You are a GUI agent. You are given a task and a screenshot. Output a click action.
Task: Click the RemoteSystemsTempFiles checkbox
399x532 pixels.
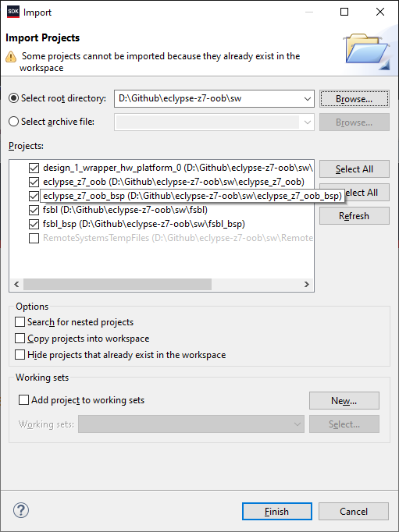pyautogui.click(x=34, y=238)
